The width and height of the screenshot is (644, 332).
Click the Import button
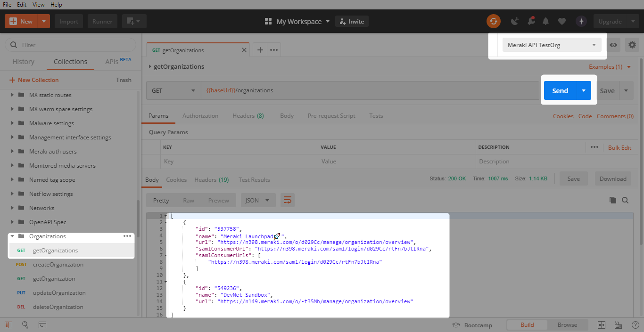[69, 21]
